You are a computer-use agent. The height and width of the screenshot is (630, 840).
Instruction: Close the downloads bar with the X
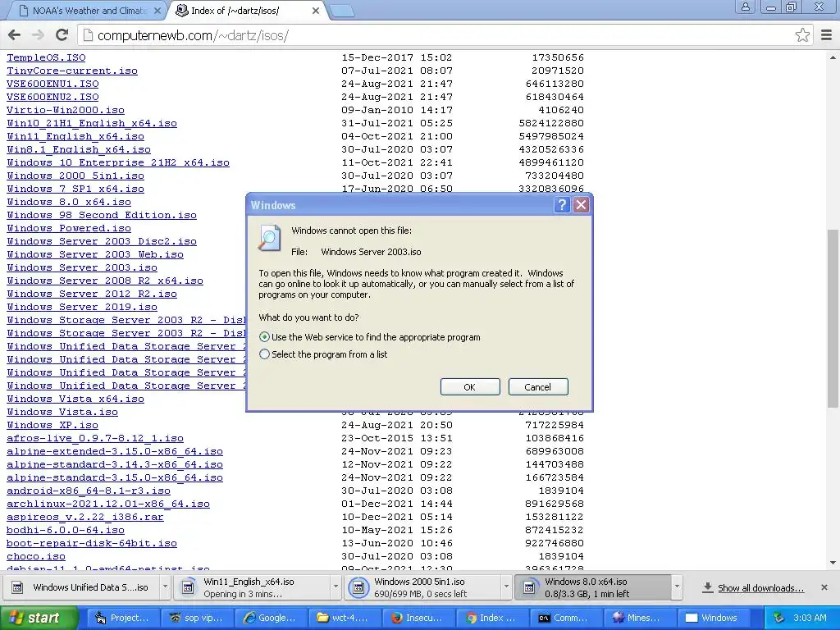point(824,587)
